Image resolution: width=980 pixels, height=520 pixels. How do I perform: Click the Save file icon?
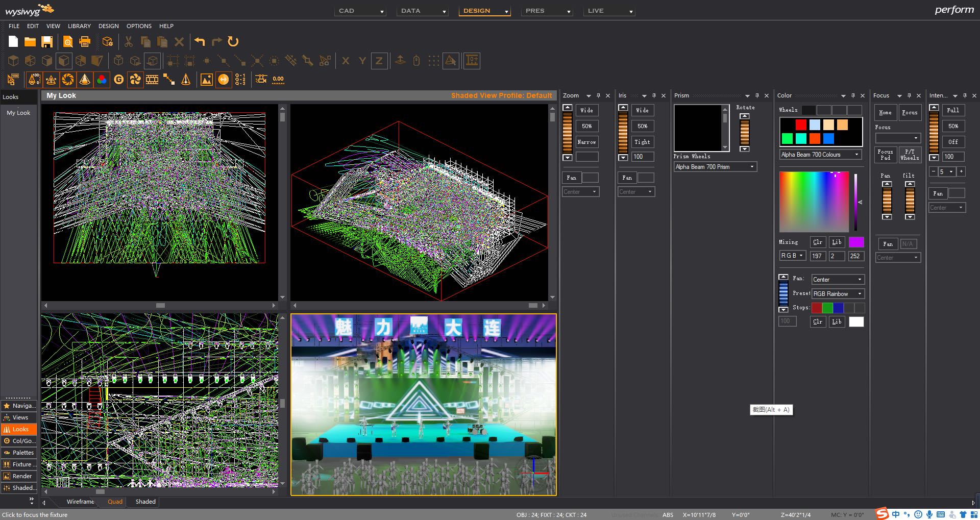point(47,42)
